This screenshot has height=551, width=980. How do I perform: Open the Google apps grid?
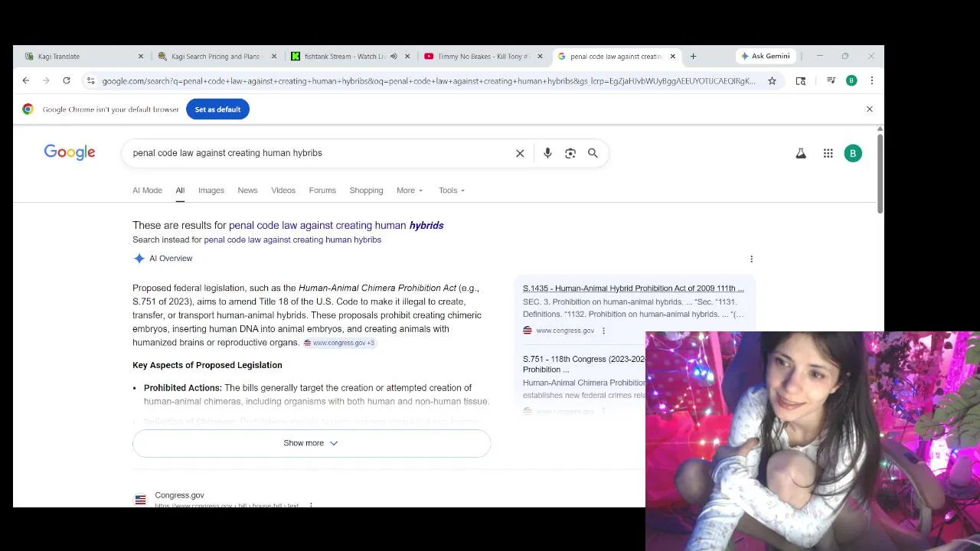(x=828, y=153)
